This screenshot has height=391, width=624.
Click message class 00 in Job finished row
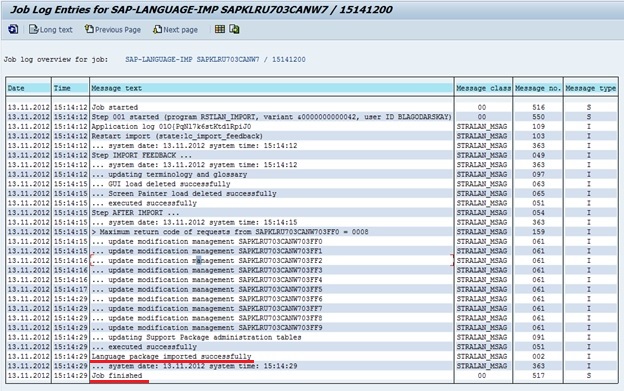(x=482, y=375)
